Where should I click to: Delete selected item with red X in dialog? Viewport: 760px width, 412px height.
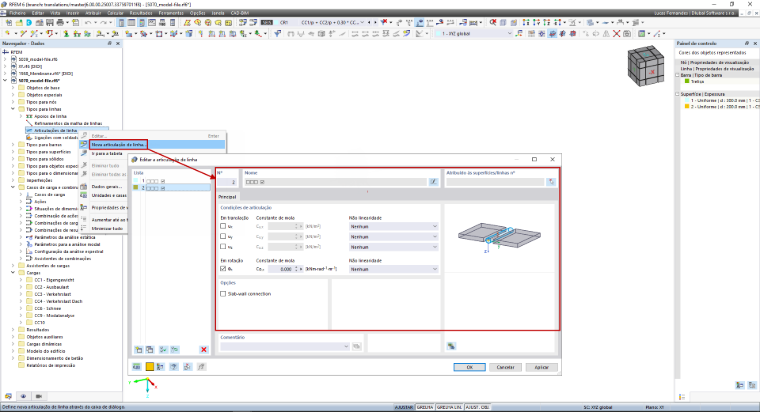pyautogui.click(x=204, y=349)
